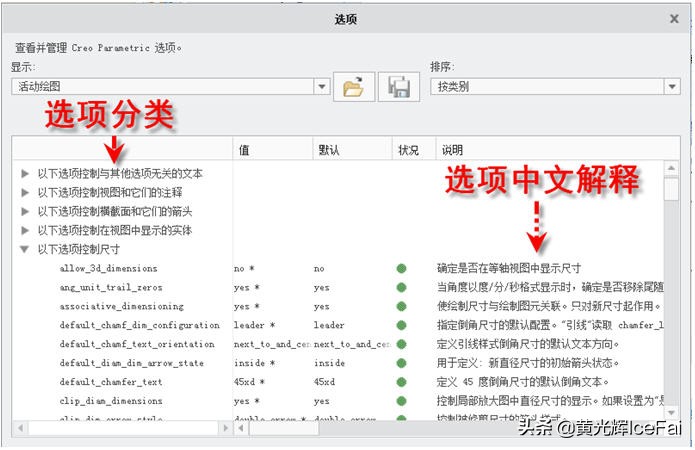The height and width of the screenshot is (450, 695).
Task: Click the value 'leader *' for chamfer configuration
Action: [x=254, y=325]
